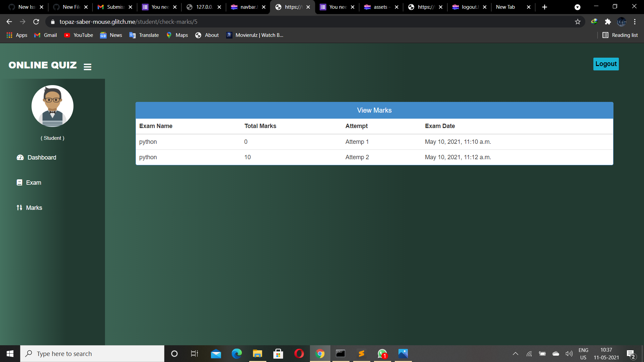Open the Translate bookmark

coord(144,35)
